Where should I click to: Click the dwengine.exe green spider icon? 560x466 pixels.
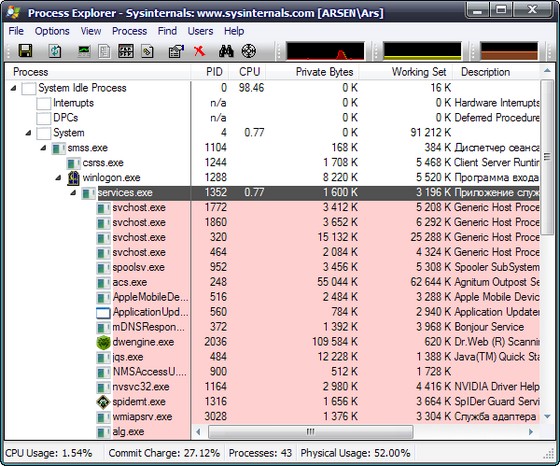(103, 342)
